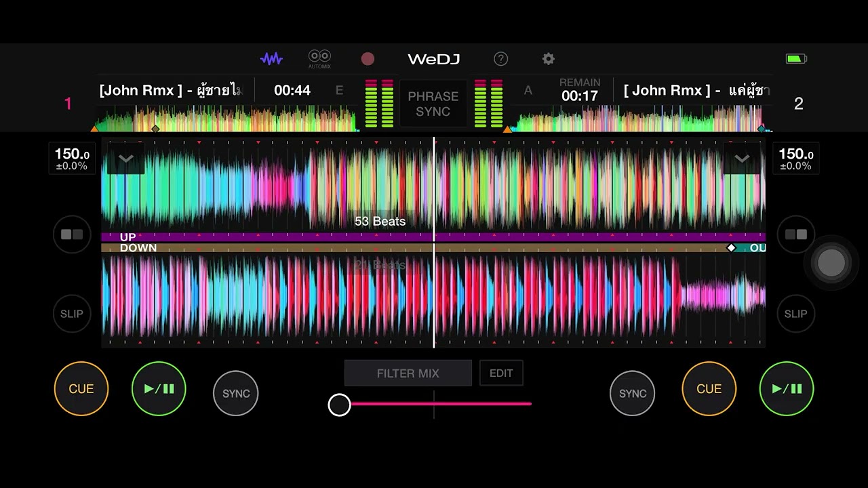Start recording with the record button
Viewport: 868px width, 488px height.
(368, 59)
